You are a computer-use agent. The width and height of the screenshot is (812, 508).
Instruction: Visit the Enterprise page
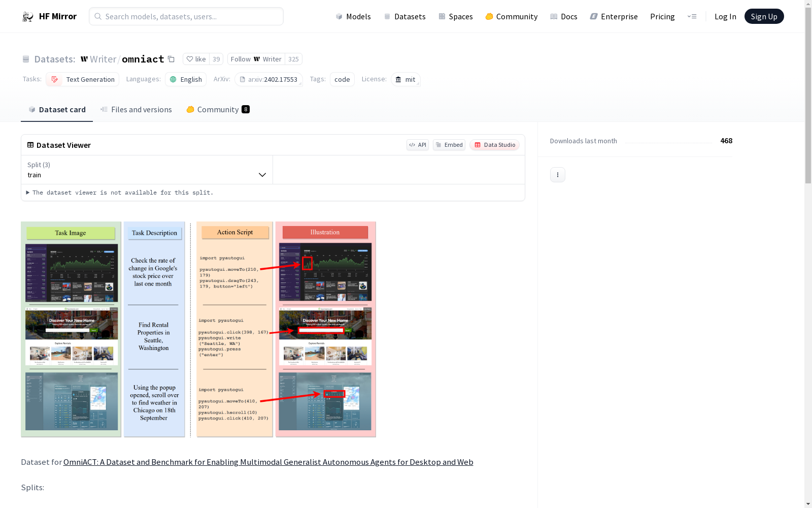tap(614, 16)
